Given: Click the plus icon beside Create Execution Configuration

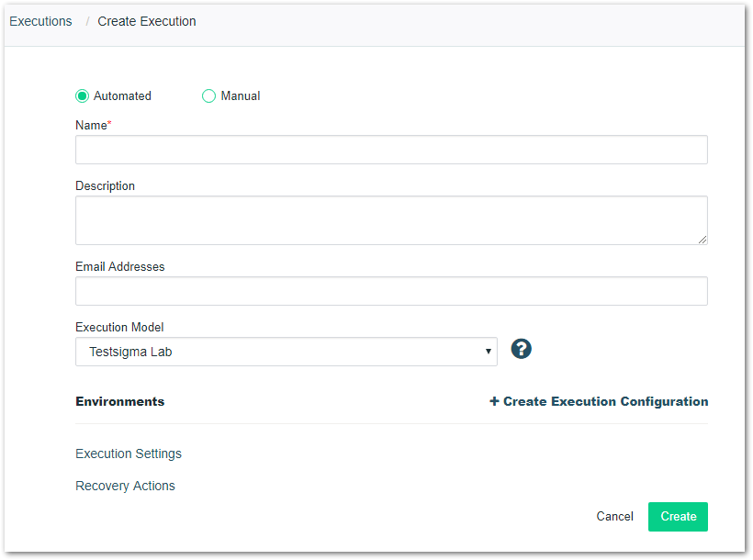Looking at the screenshot, I should point(494,401).
